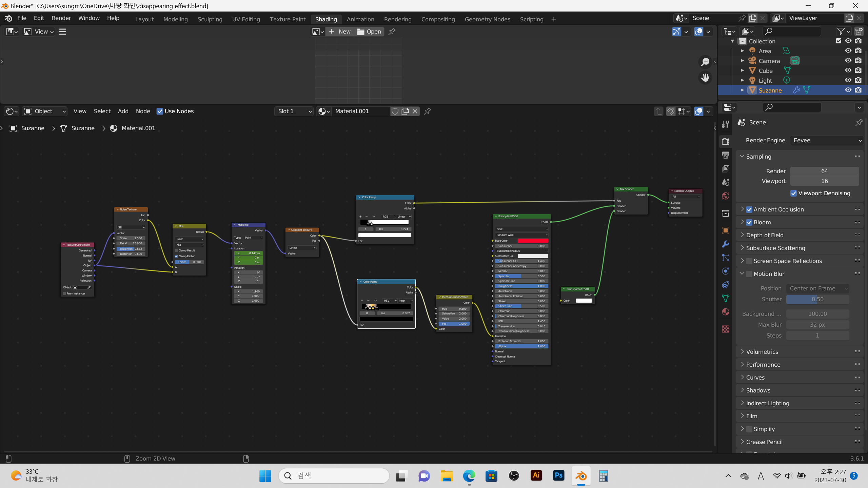Toggle fake user shield for Material.001

(395, 111)
